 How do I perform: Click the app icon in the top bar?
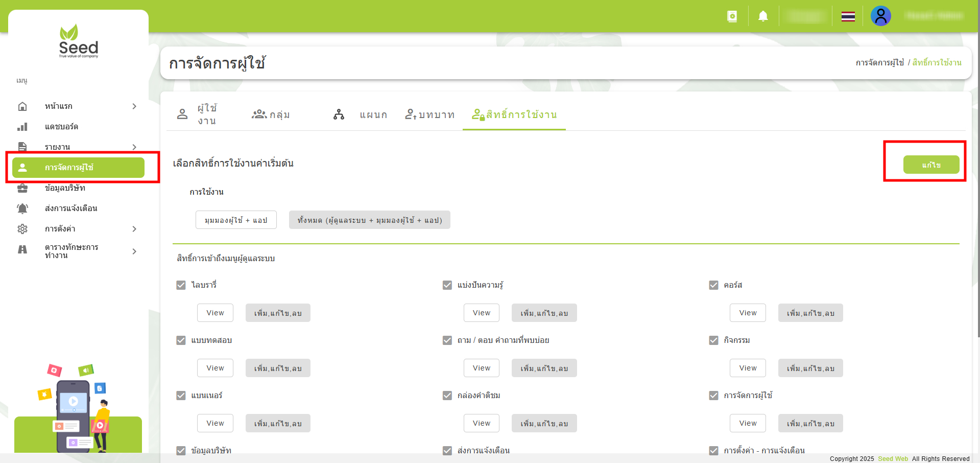(732, 16)
